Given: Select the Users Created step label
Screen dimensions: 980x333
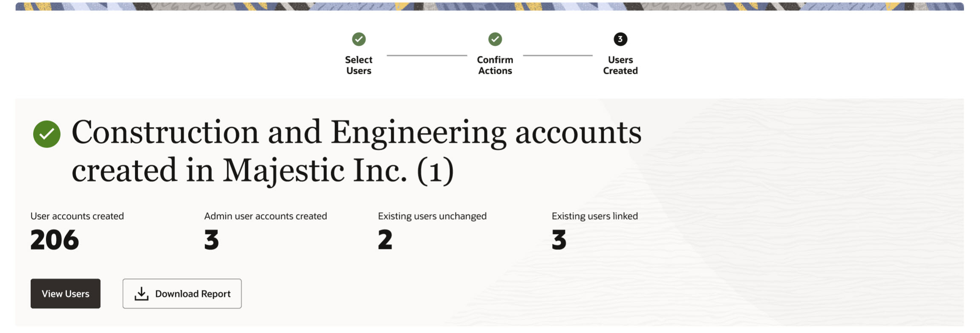Looking at the screenshot, I should tap(620, 65).
